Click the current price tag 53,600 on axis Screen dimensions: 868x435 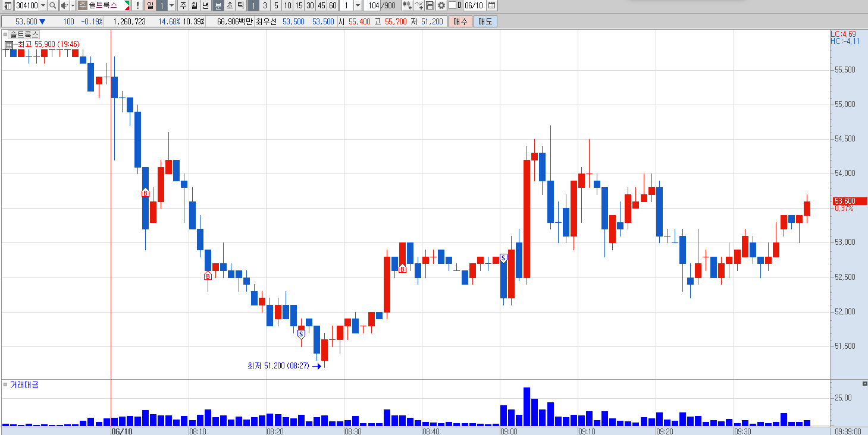[x=849, y=201]
